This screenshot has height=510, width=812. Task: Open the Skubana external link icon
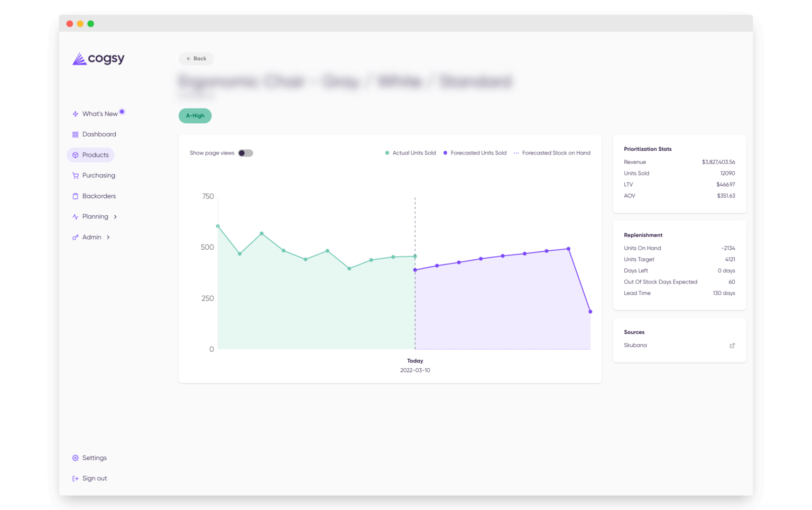[x=732, y=345]
